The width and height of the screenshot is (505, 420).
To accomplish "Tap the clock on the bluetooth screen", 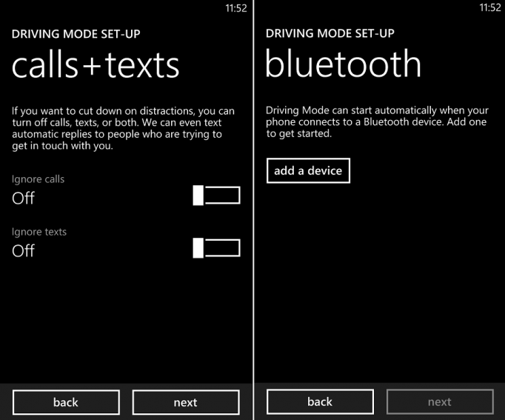I will 490,7.
